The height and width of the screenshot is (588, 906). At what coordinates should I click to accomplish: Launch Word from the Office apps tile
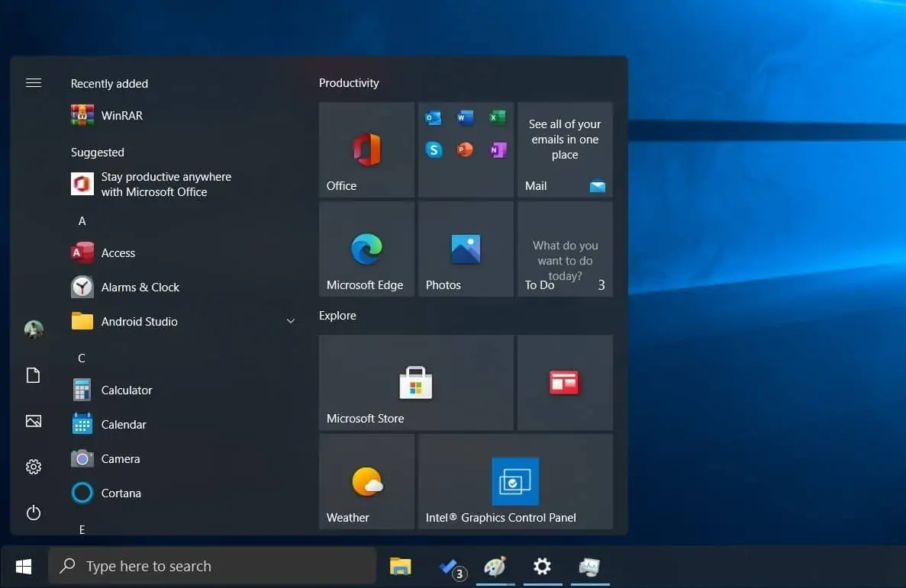pyautogui.click(x=465, y=118)
